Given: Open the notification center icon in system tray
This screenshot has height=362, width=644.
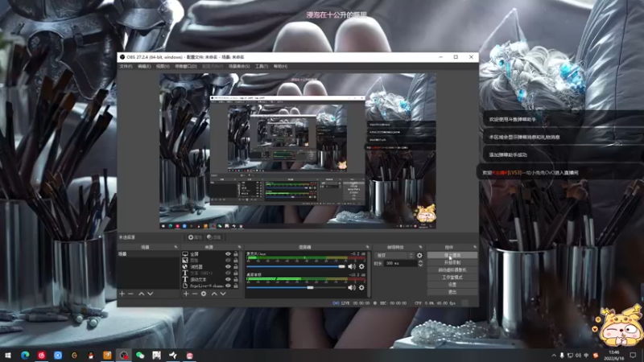Looking at the screenshot, I should (633, 356).
